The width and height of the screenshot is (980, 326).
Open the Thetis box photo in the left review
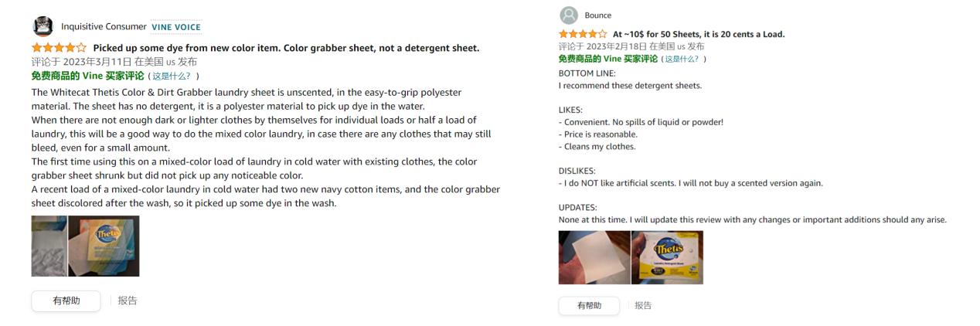point(104,246)
